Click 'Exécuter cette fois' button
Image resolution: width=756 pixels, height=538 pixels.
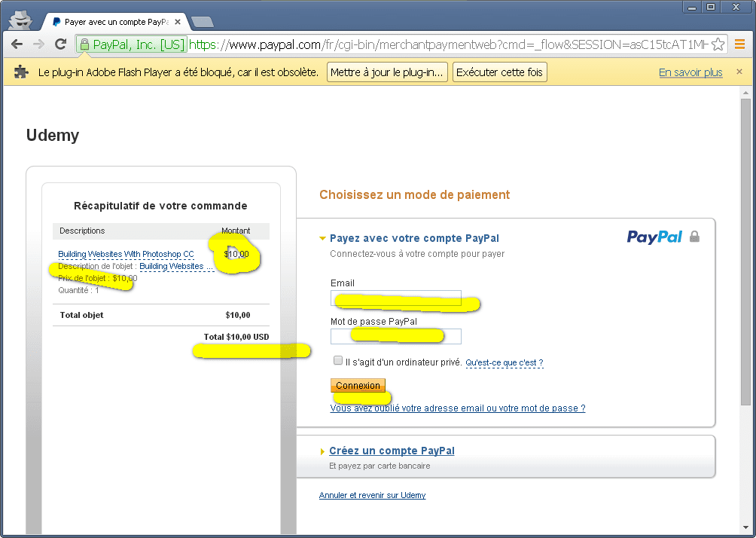(499, 72)
